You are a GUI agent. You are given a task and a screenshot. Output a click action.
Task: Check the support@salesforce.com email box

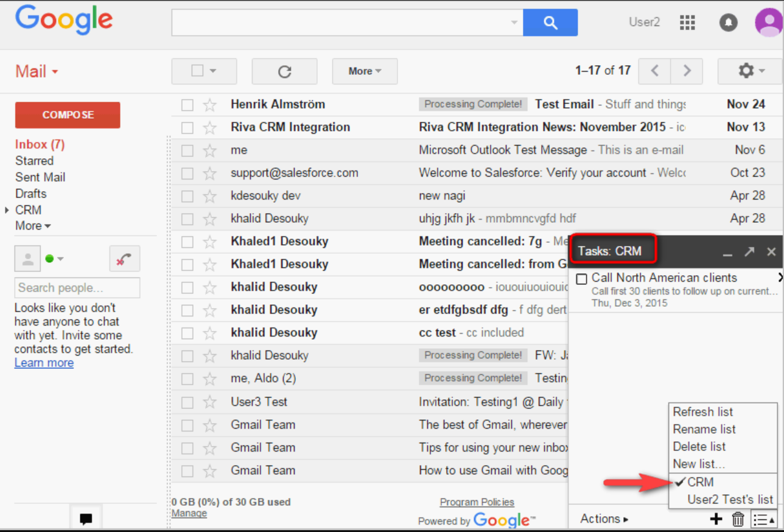pyautogui.click(x=187, y=173)
